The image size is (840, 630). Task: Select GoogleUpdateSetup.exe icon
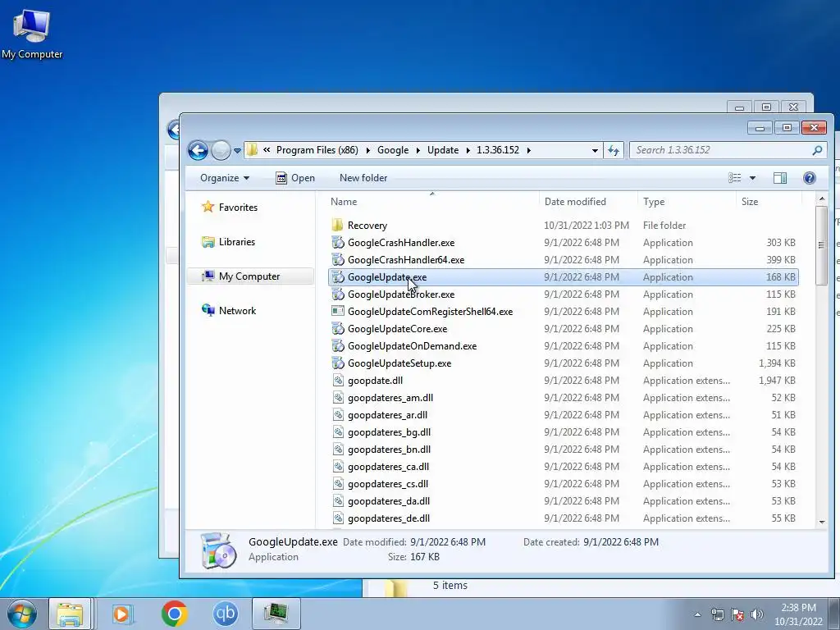tap(337, 363)
